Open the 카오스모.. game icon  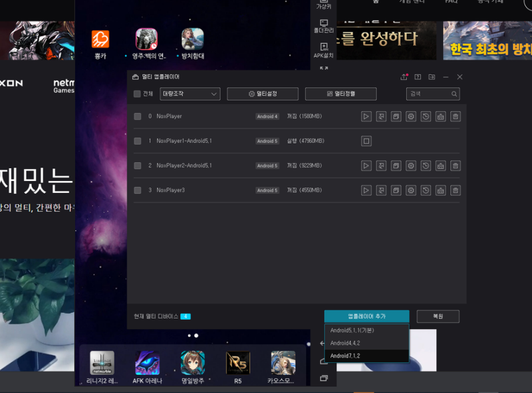pos(283,368)
